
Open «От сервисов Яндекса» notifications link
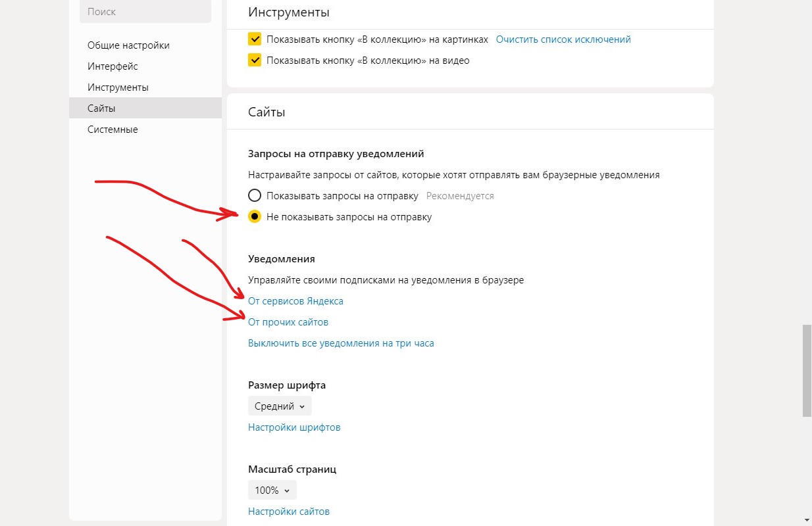pos(295,301)
